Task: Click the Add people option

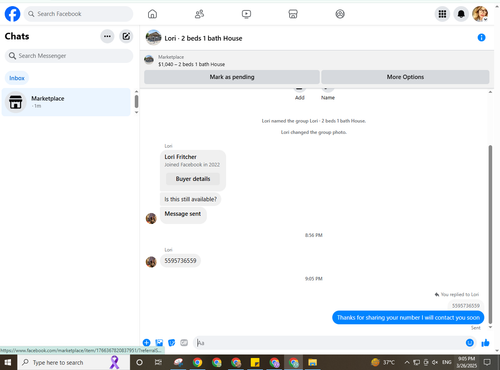Action: 300,93
